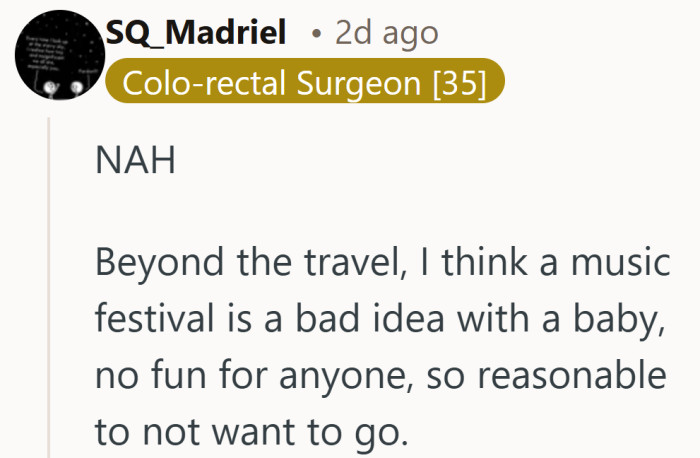Click the bullet separator before the timestamp
Image resolution: width=700 pixels, height=458 pixels.
[316, 33]
